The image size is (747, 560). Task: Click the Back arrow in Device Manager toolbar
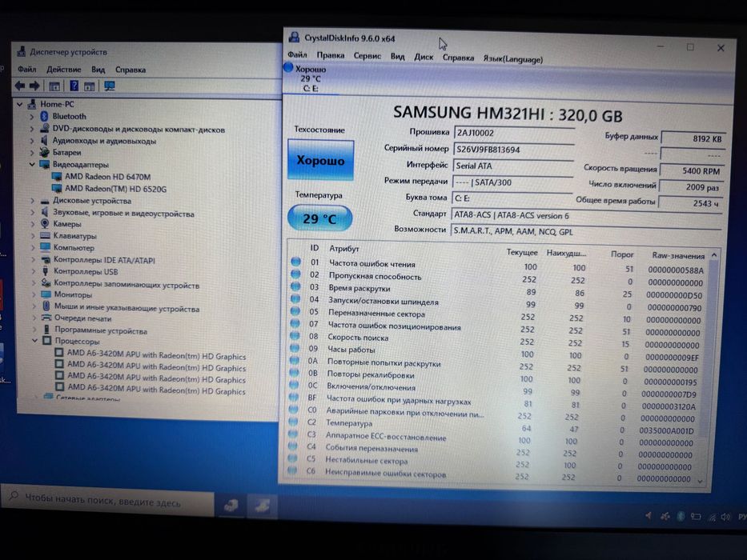click(20, 86)
